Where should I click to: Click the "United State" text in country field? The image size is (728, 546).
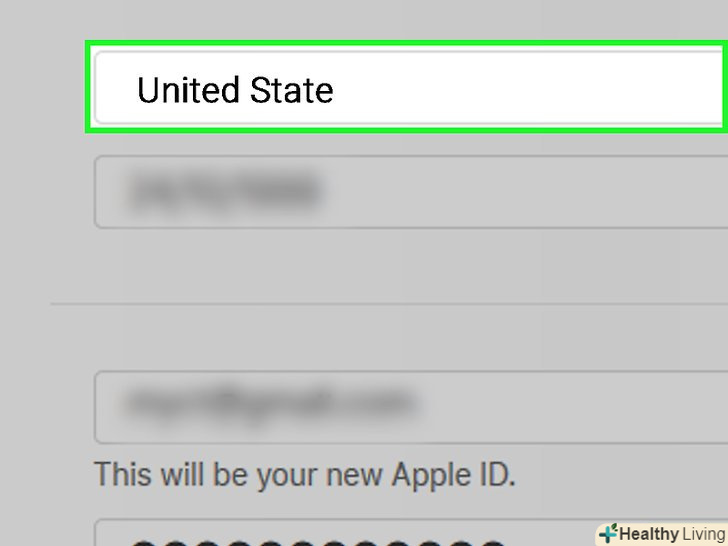[235, 90]
